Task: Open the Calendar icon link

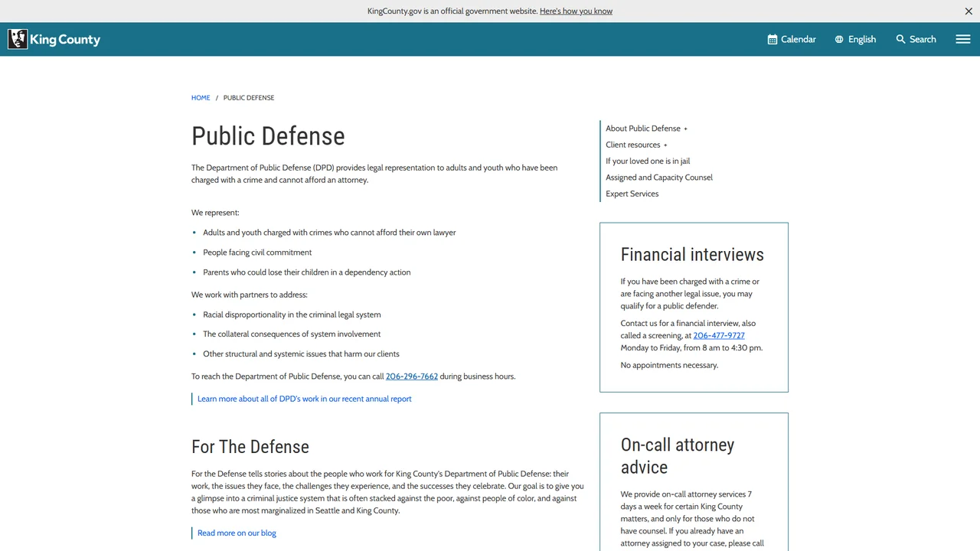Action: [x=773, y=39]
